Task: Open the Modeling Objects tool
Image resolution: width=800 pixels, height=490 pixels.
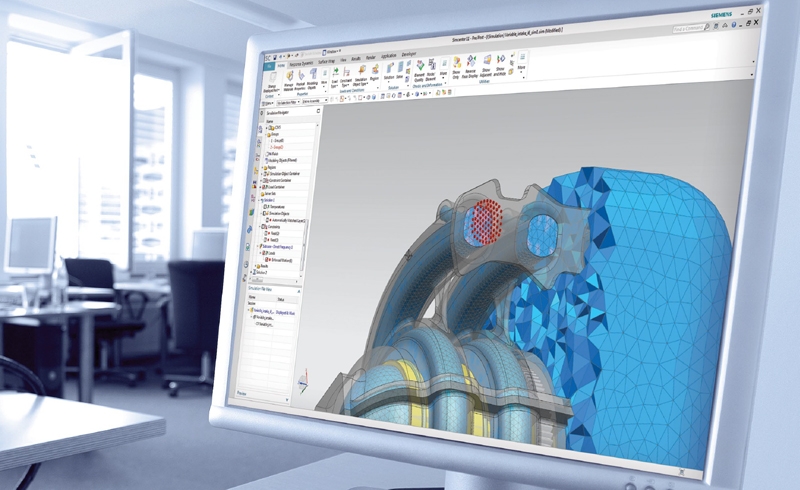Action: (x=313, y=78)
